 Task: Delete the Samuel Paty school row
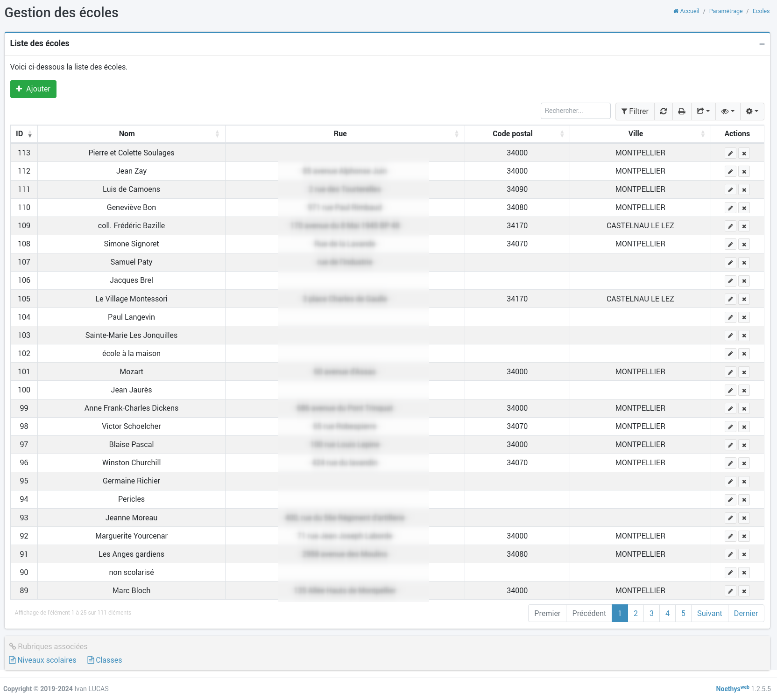744,263
